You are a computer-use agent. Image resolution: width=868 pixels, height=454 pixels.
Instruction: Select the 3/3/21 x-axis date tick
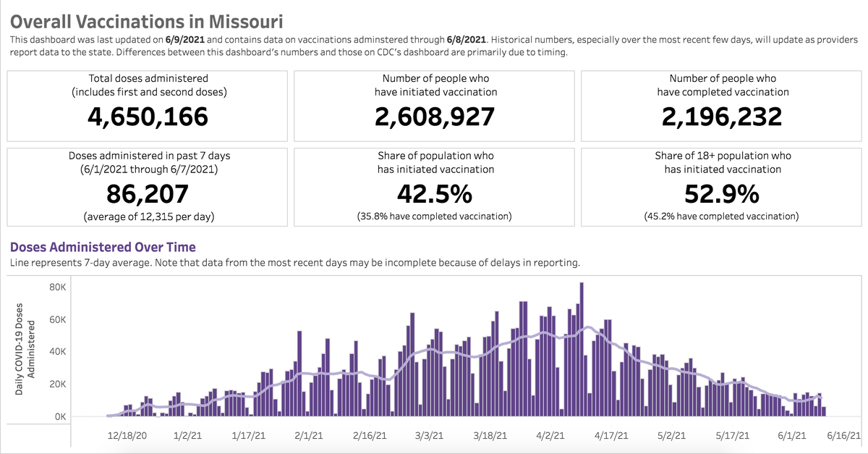[429, 436]
